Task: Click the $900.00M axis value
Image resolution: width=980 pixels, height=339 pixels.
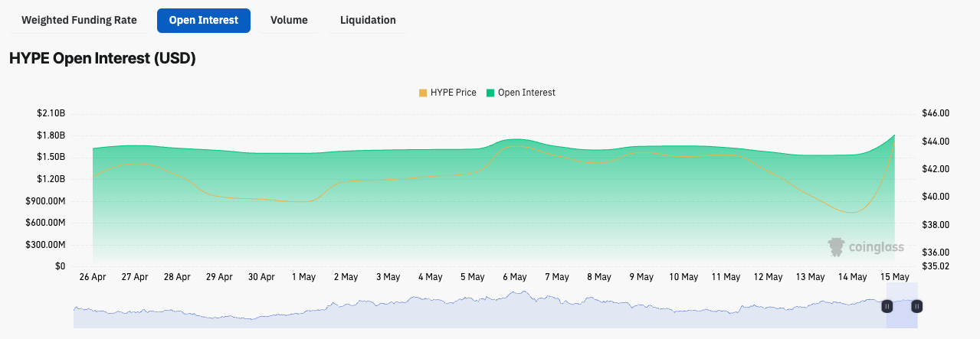Action: (46, 200)
